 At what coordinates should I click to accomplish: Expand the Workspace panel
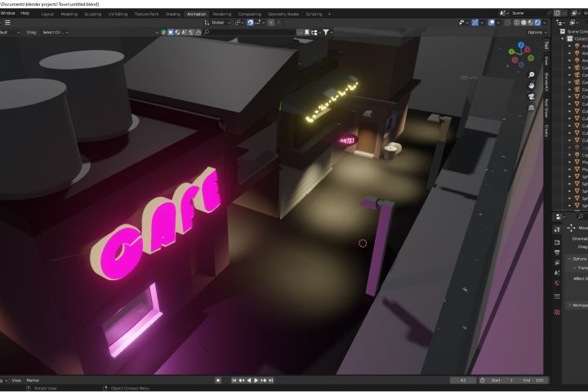click(x=577, y=305)
